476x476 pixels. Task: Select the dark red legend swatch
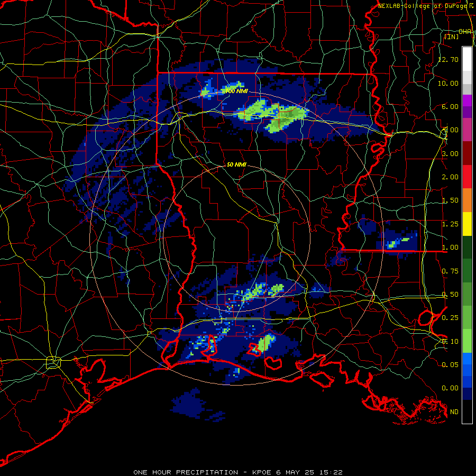(467, 153)
